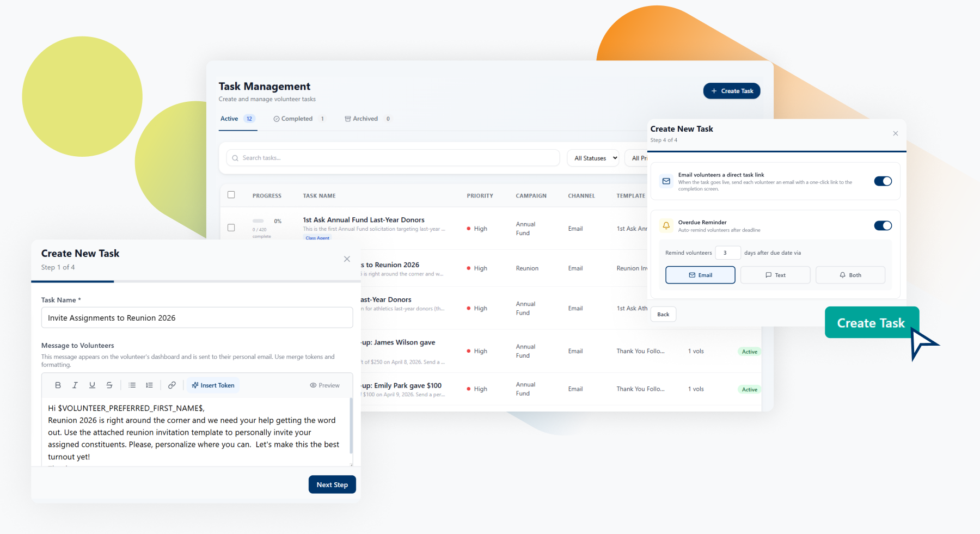The height and width of the screenshot is (534, 980).
Task: Sort by the CAMPAIGN column header
Action: pos(531,195)
